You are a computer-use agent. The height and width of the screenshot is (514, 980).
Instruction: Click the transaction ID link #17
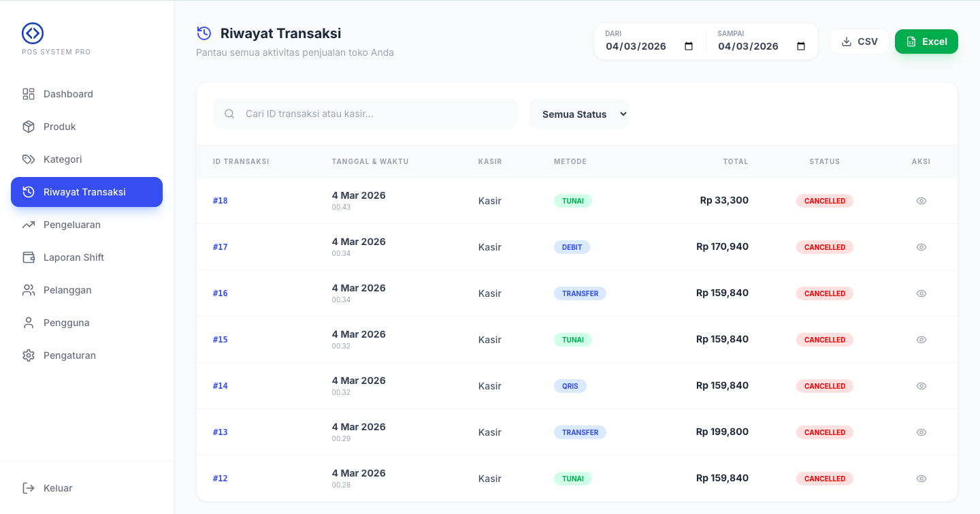tap(220, 247)
